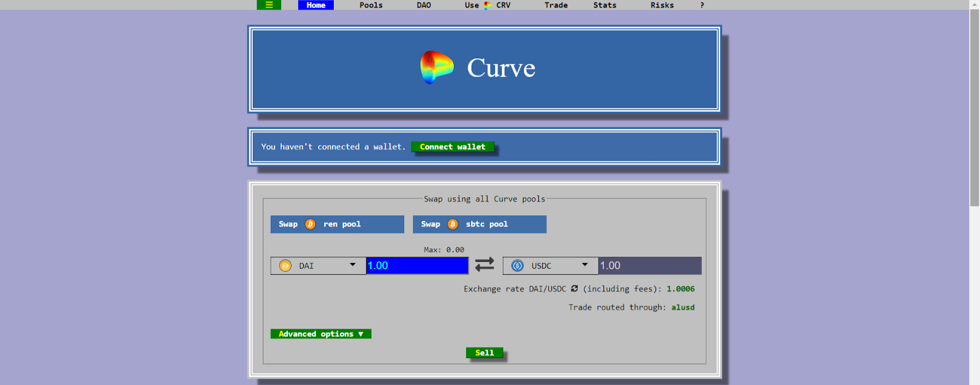
Task: Click the Connect wallet button
Action: tap(453, 147)
